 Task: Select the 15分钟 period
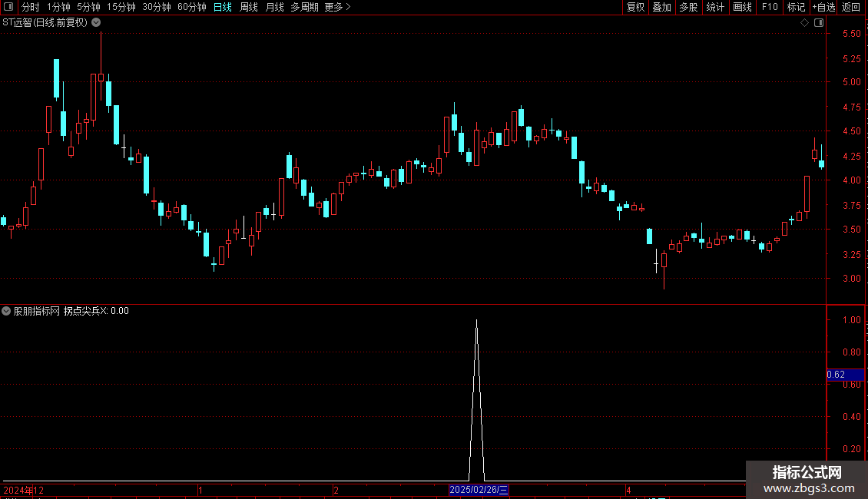pos(121,7)
